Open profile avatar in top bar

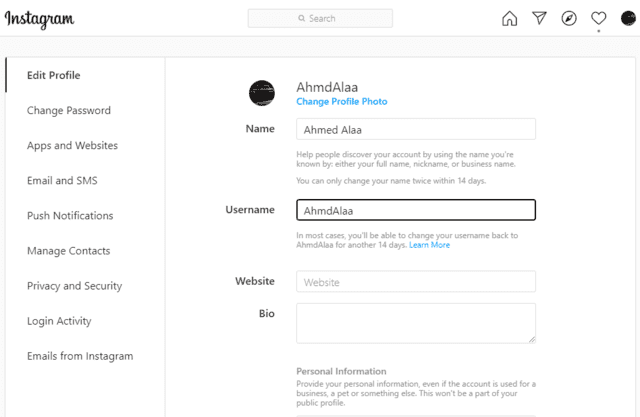628,18
